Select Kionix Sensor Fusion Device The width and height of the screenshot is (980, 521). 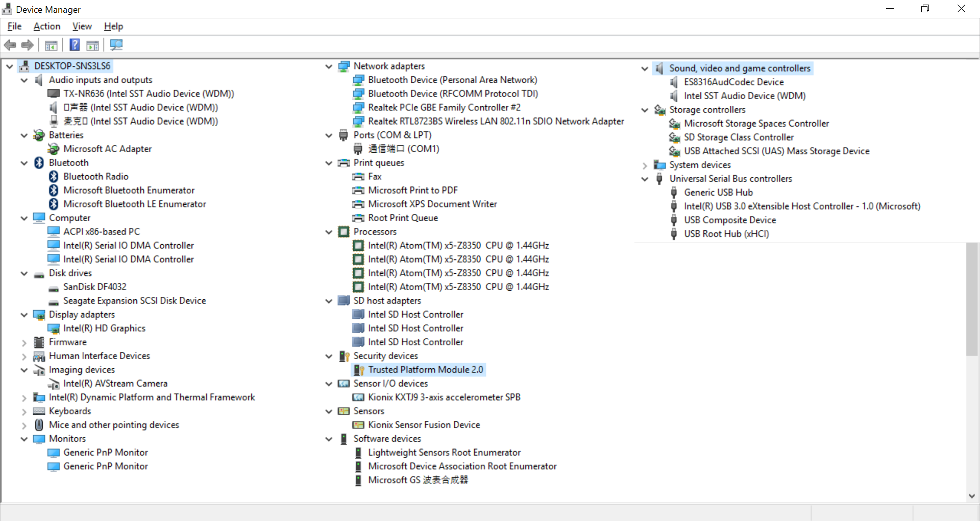(x=424, y=424)
